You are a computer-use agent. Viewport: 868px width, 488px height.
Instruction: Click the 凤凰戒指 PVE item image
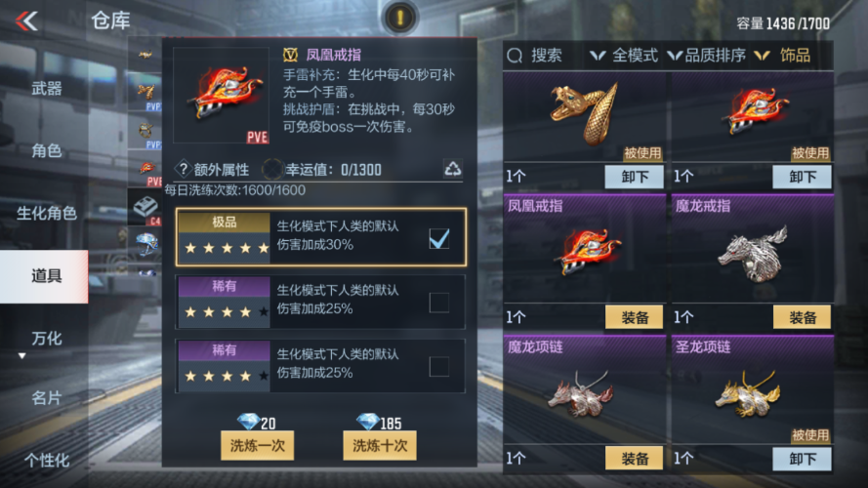[x=222, y=96]
